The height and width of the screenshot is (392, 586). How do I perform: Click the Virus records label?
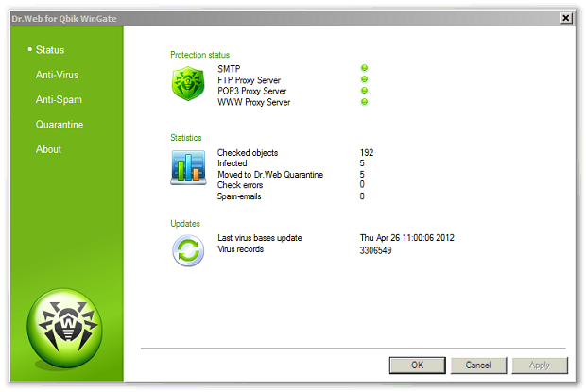[x=241, y=249]
